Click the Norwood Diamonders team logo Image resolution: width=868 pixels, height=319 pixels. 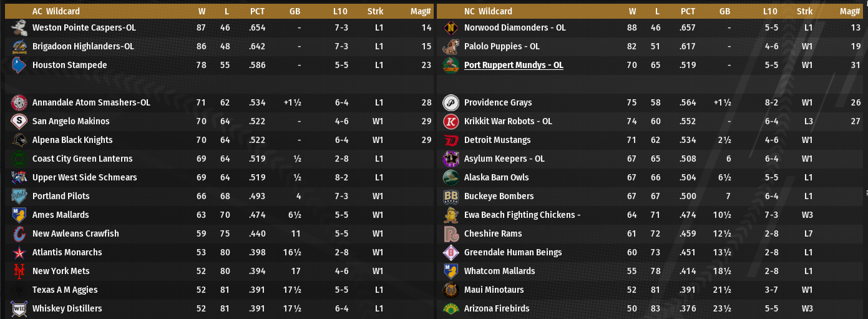[451, 27]
